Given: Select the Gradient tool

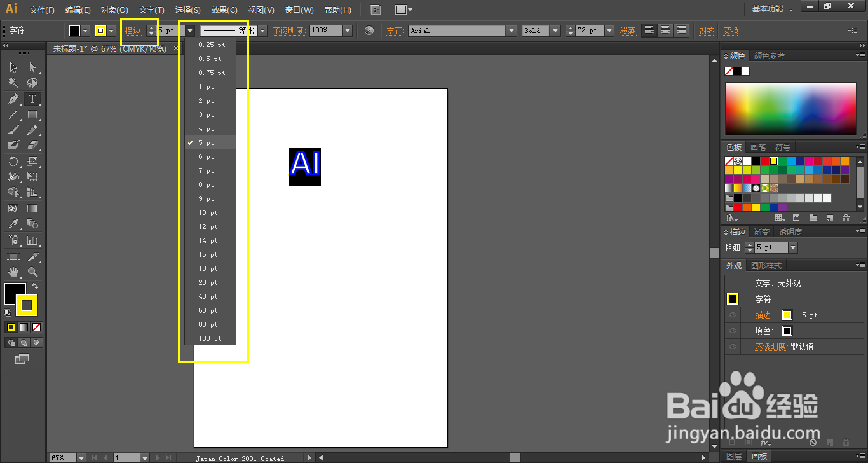Looking at the screenshot, I should point(32,209).
